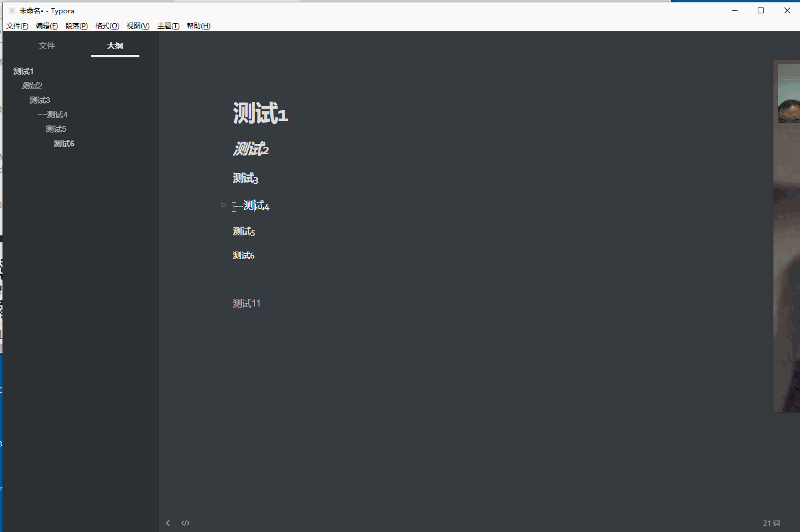The width and height of the screenshot is (800, 532).
Task: Place cursor in heading 测试6 in editor
Action: 244,256
